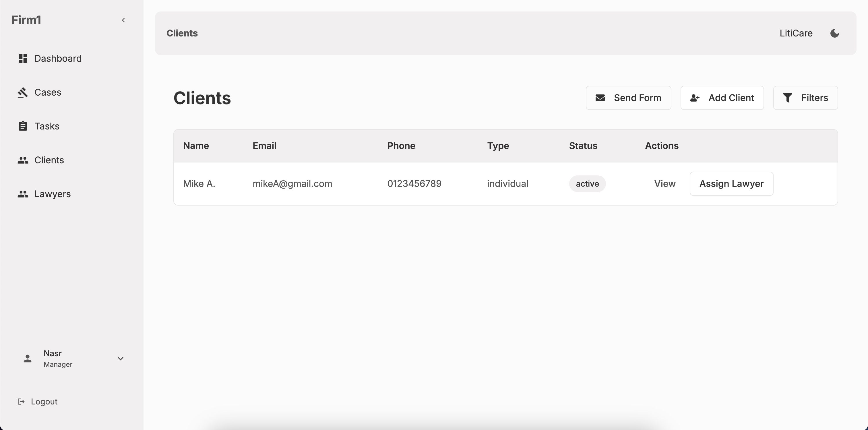Viewport: 868px width, 430px height.
Task: Toggle dark mode with moon icon
Action: coord(834,33)
